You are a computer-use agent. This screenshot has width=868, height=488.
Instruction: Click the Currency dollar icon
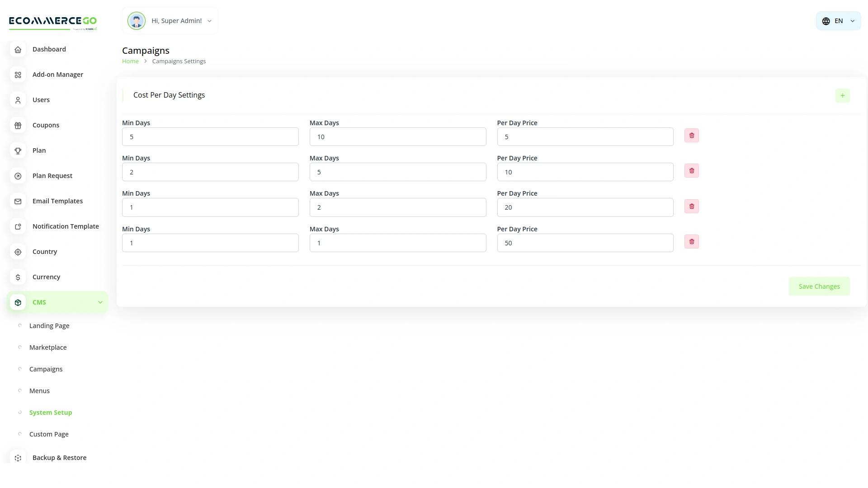pyautogui.click(x=18, y=277)
